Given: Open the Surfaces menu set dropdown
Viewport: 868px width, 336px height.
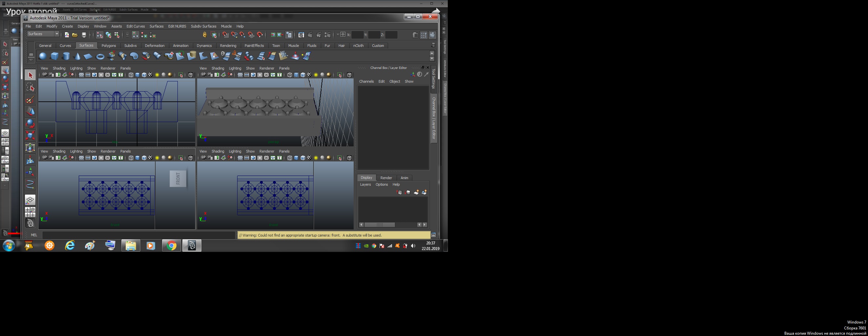Looking at the screenshot, I should 43,34.
